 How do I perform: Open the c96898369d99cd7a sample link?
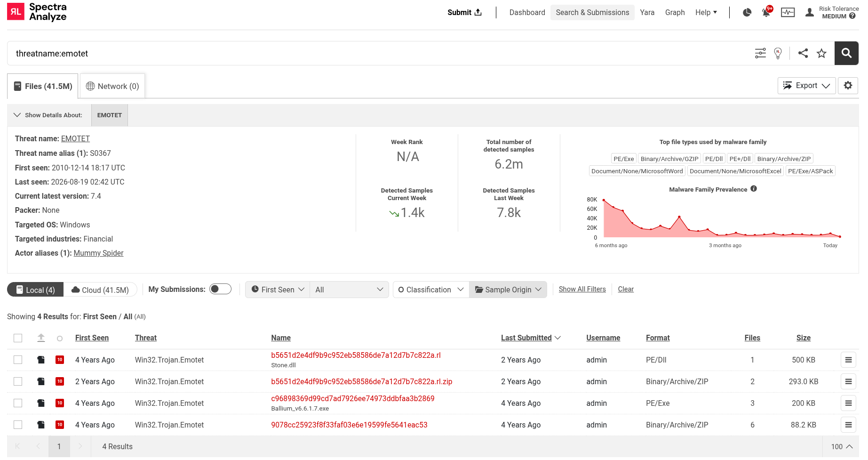tap(353, 398)
